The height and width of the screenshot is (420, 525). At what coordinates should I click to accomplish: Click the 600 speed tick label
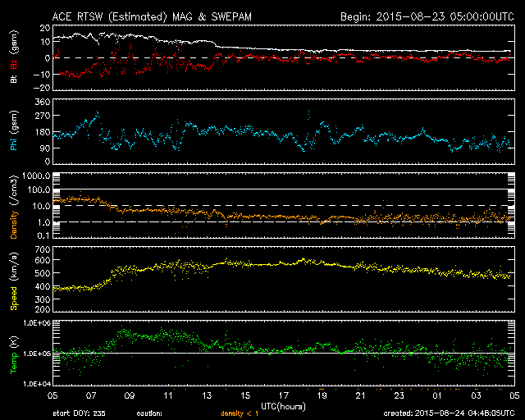(x=43, y=260)
